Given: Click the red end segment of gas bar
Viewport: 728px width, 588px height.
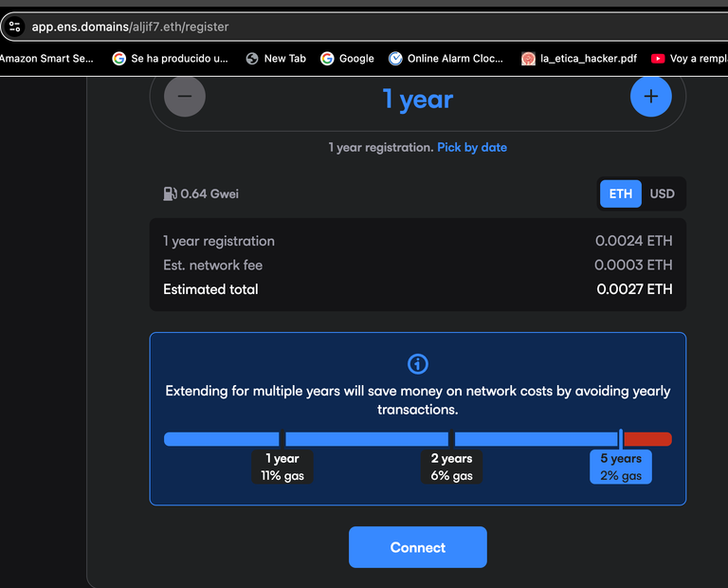Looking at the screenshot, I should pos(647,439).
